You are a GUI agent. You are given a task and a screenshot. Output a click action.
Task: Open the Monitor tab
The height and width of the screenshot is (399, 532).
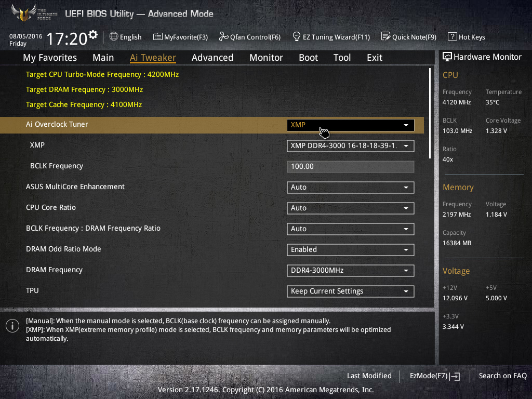pyautogui.click(x=267, y=58)
